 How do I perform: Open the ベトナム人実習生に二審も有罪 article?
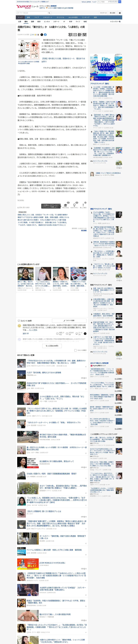(x=54, y=550)
